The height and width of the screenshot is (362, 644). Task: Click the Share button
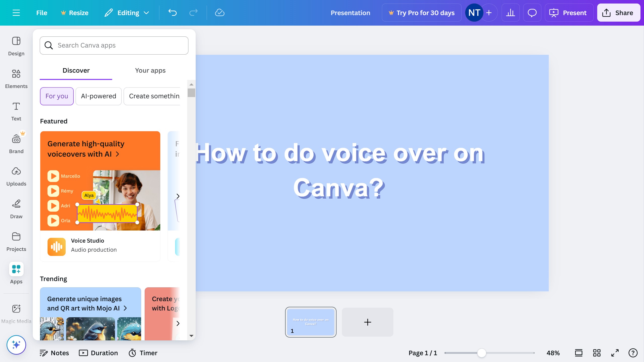click(x=618, y=13)
